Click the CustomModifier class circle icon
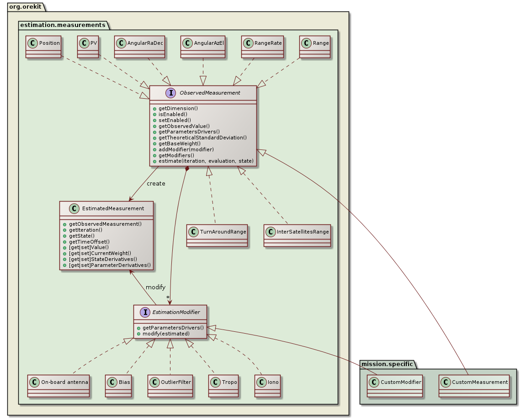Viewport: 526px width, 420px height. coord(373,383)
